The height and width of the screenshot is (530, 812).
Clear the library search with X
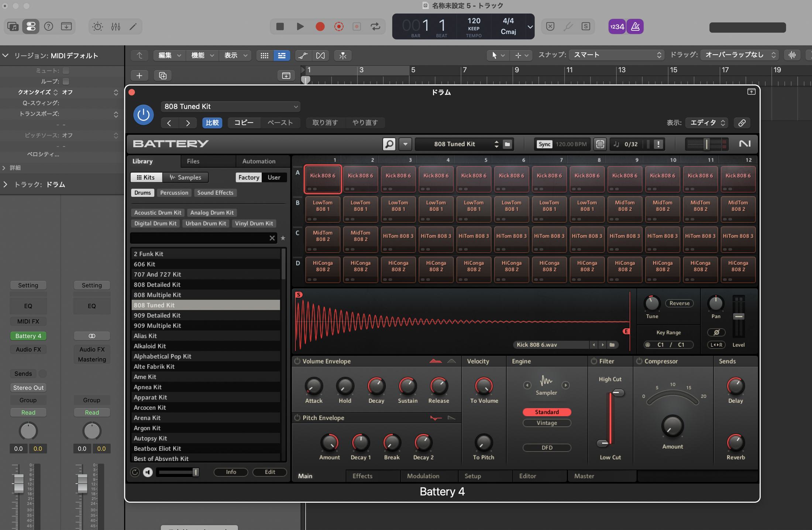click(x=272, y=238)
